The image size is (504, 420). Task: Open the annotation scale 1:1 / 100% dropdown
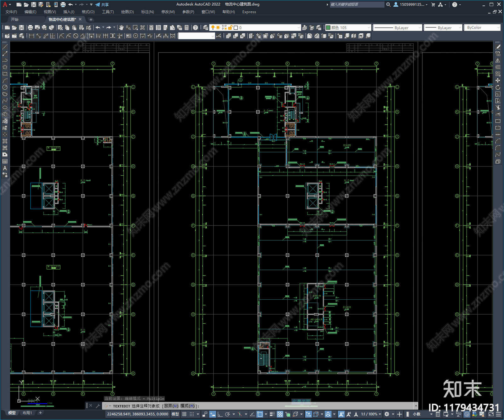tap(371, 414)
